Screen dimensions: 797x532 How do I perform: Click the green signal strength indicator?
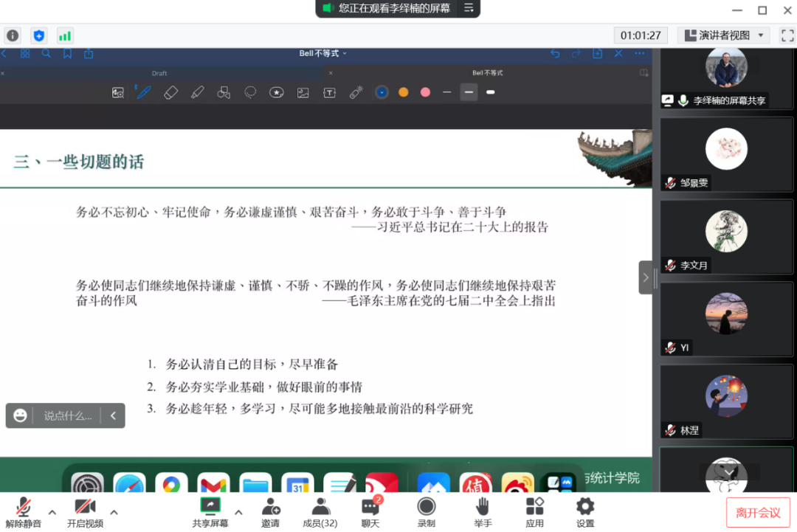(x=65, y=35)
